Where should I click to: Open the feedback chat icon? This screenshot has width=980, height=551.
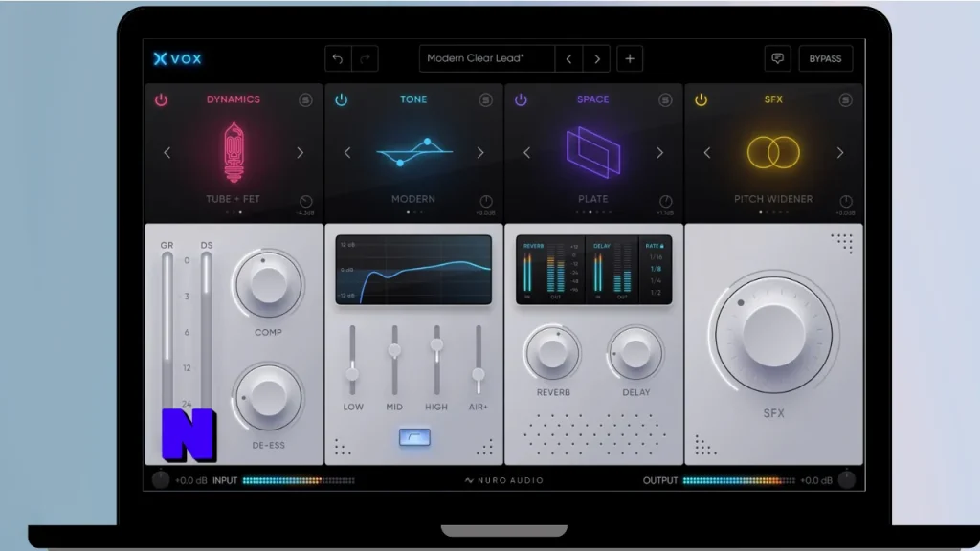pos(777,58)
